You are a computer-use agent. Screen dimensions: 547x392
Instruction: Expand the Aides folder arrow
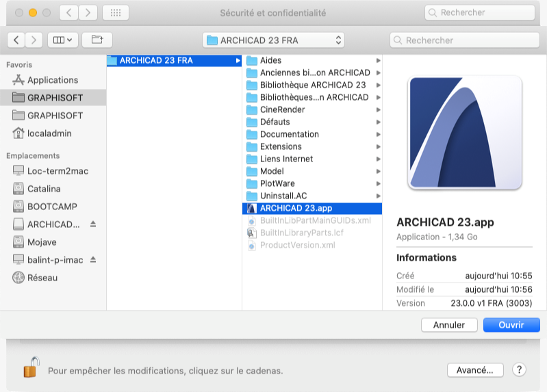tap(378, 61)
